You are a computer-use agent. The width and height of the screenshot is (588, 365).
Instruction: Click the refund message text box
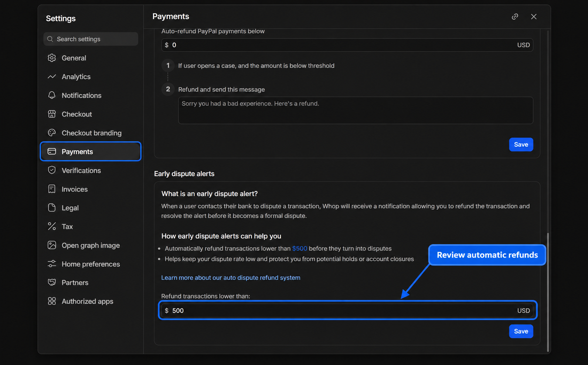tap(356, 110)
